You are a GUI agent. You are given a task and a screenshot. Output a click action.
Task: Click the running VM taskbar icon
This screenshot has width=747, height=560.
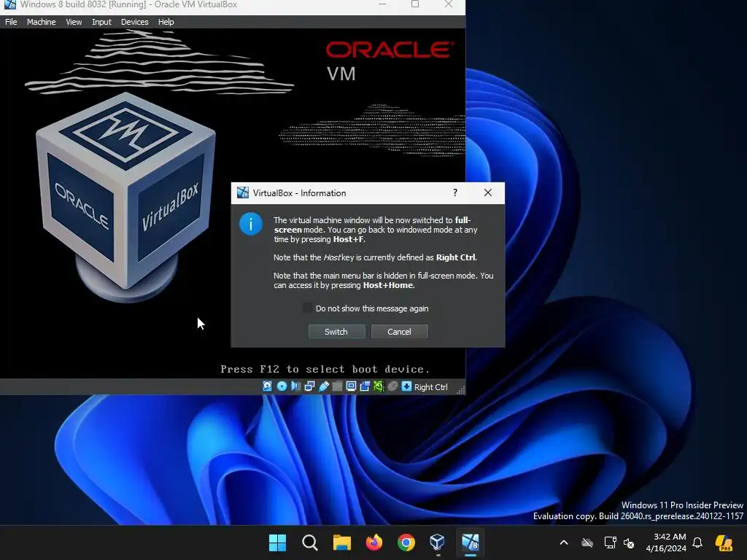[471, 542]
